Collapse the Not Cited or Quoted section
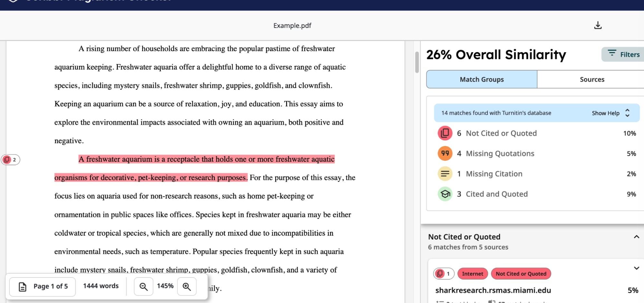This screenshot has width=644, height=303. (636, 237)
